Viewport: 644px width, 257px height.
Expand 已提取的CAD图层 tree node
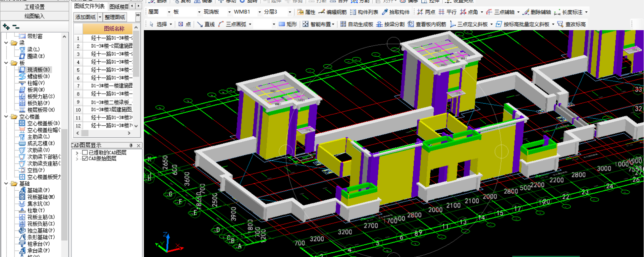point(77,153)
